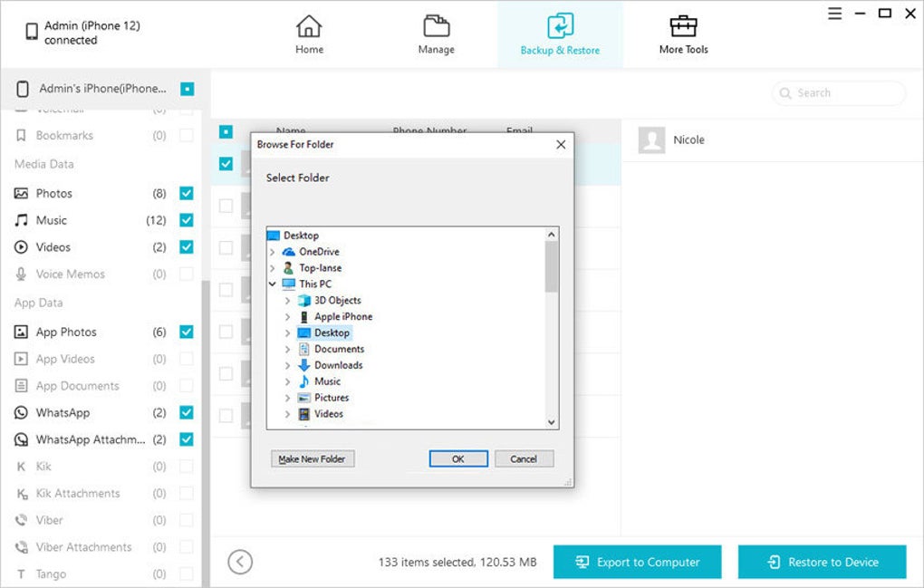Select the Pictures folder
The height and width of the screenshot is (588, 924).
point(332,398)
